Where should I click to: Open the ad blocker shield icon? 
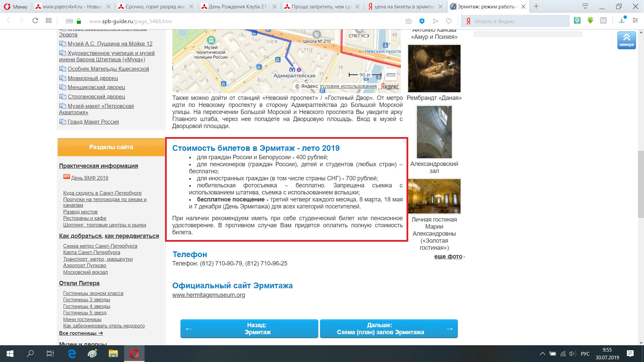pos(422,21)
